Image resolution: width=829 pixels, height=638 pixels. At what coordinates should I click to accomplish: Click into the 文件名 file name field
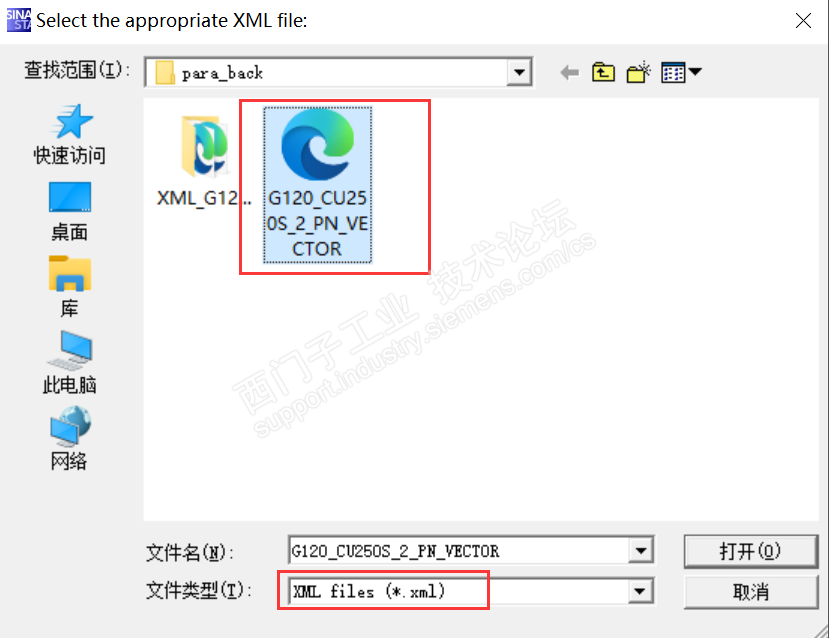tap(459, 551)
